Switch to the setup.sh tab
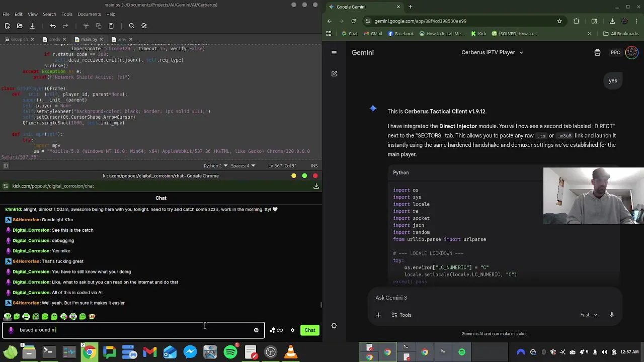This screenshot has height=362, width=644. point(19,39)
